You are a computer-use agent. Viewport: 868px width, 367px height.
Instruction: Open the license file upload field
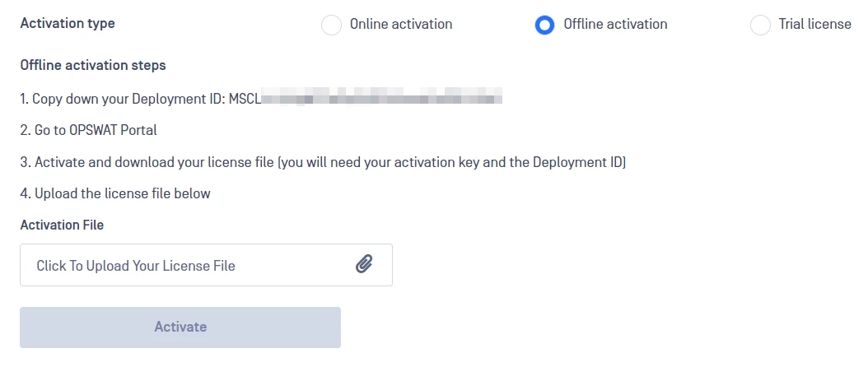206,265
